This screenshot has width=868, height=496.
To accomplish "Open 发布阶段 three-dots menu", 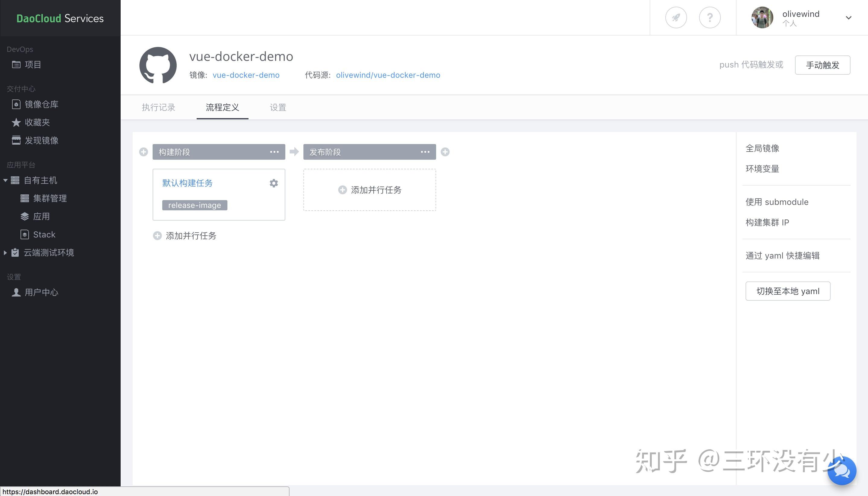I will click(x=425, y=152).
